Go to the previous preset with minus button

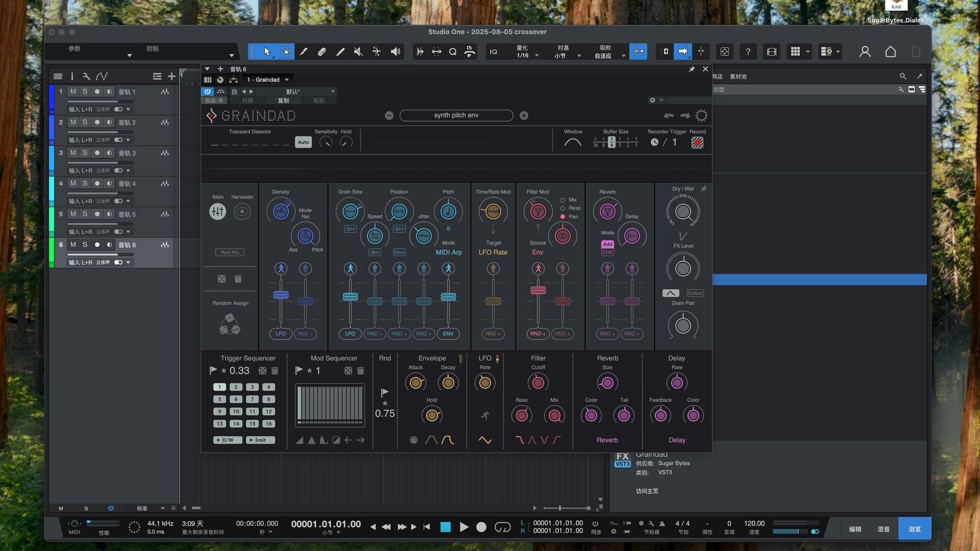[389, 116]
